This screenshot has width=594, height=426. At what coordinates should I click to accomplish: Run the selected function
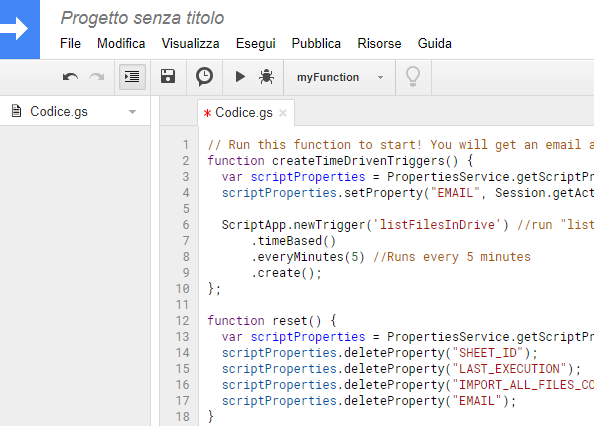point(240,77)
